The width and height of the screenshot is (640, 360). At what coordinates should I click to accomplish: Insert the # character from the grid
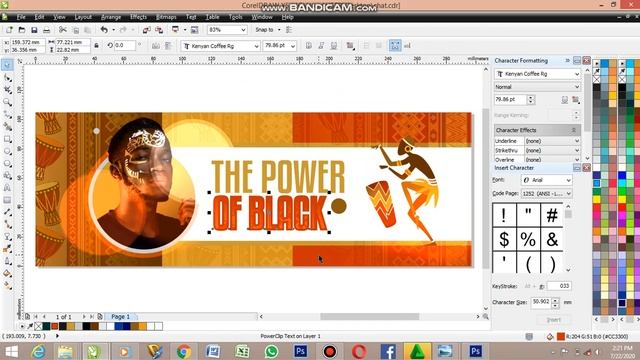click(x=552, y=215)
